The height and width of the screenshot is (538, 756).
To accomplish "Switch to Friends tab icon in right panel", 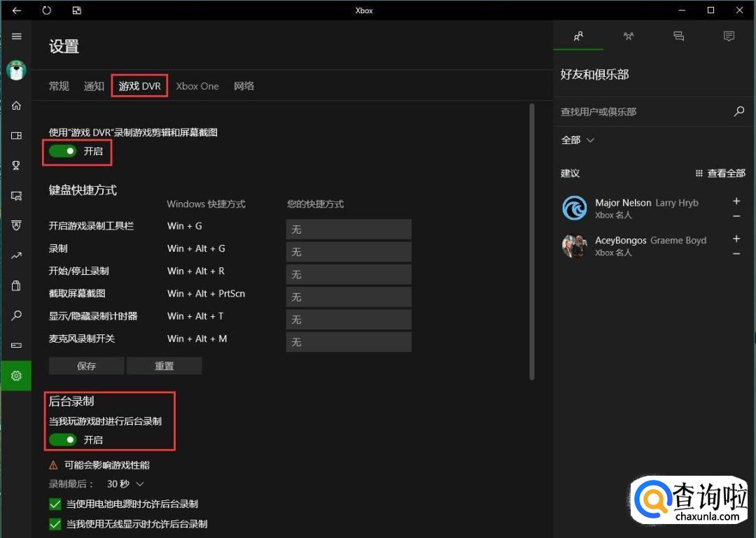I will [x=579, y=36].
